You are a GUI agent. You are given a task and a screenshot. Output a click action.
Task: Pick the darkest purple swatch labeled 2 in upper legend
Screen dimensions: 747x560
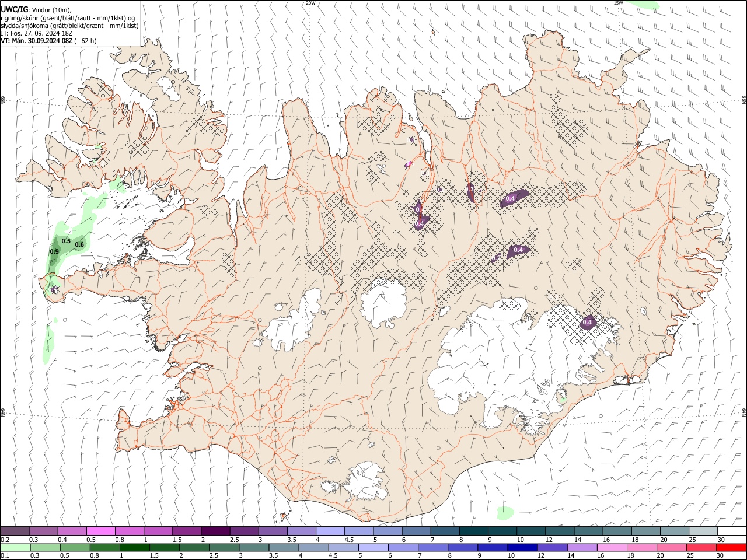click(215, 531)
